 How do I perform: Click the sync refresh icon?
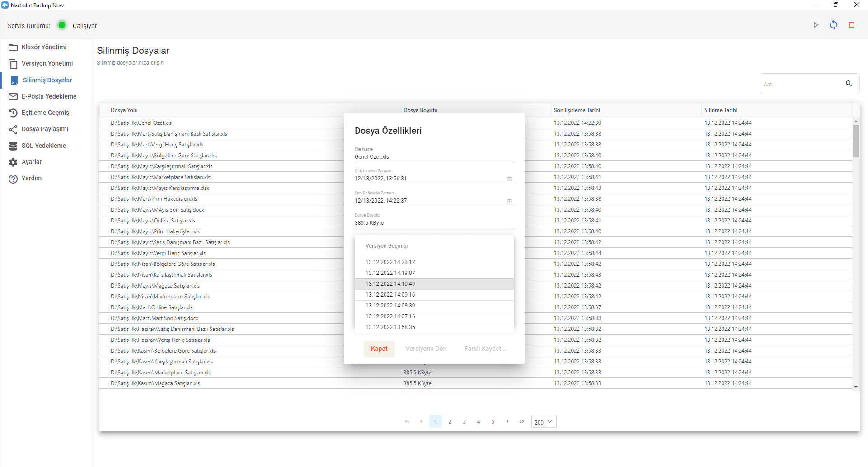point(834,25)
